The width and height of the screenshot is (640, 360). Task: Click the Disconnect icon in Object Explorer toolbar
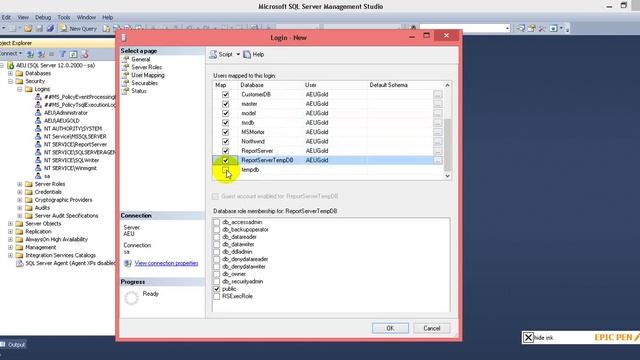(x=41, y=54)
